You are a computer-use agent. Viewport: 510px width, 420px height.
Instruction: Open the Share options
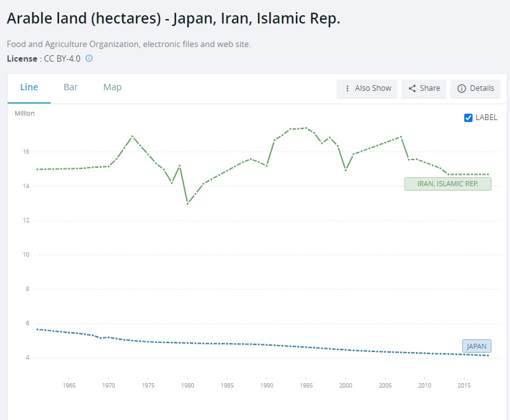pyautogui.click(x=424, y=88)
